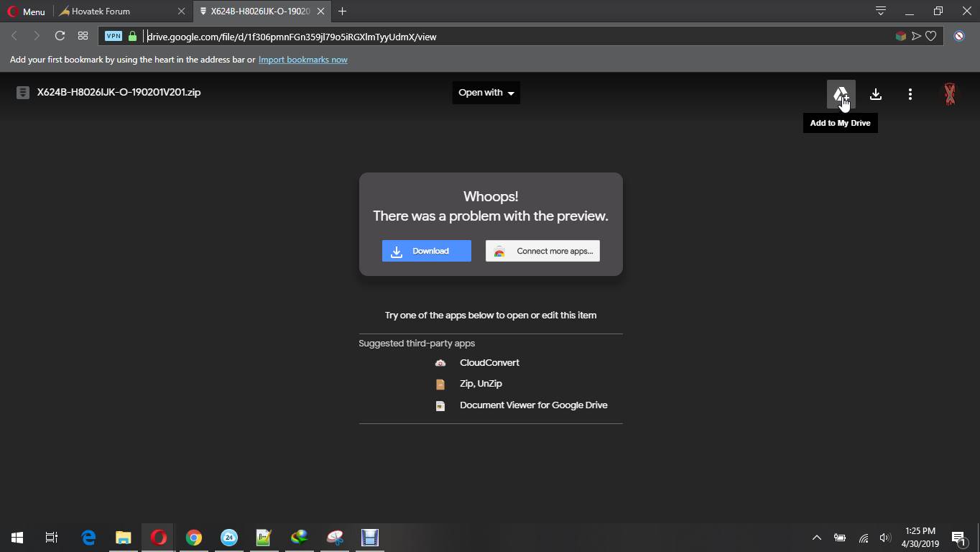The width and height of the screenshot is (980, 552).
Task: Click the My Flow arrow icon
Action: tap(917, 36)
